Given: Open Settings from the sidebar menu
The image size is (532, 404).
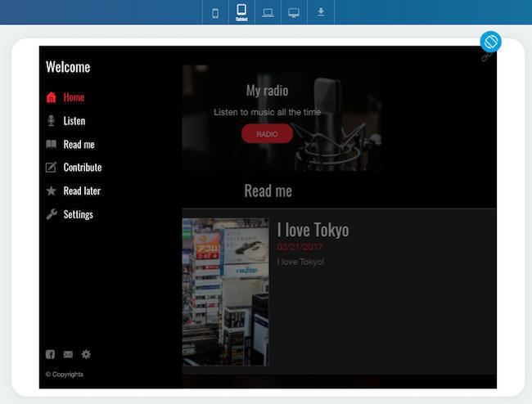Looking at the screenshot, I should (78, 214).
